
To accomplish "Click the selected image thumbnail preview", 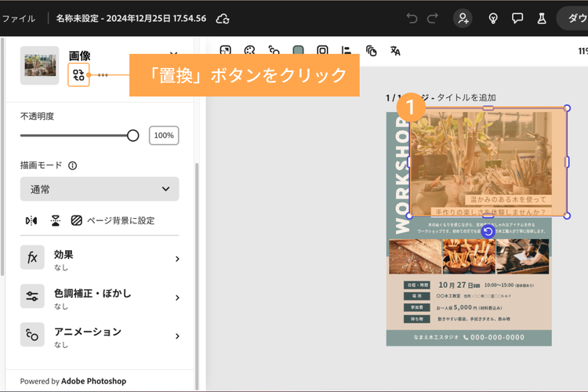I will (x=40, y=65).
